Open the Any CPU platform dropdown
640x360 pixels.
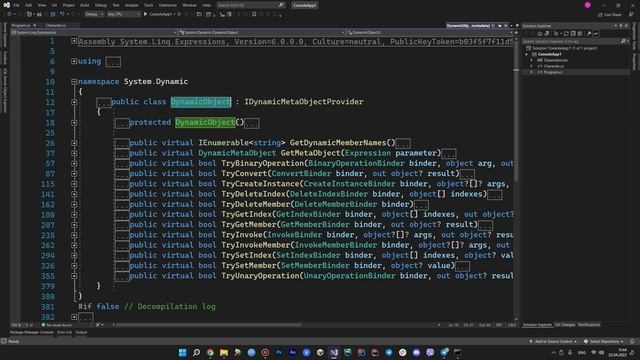[x=124, y=14]
